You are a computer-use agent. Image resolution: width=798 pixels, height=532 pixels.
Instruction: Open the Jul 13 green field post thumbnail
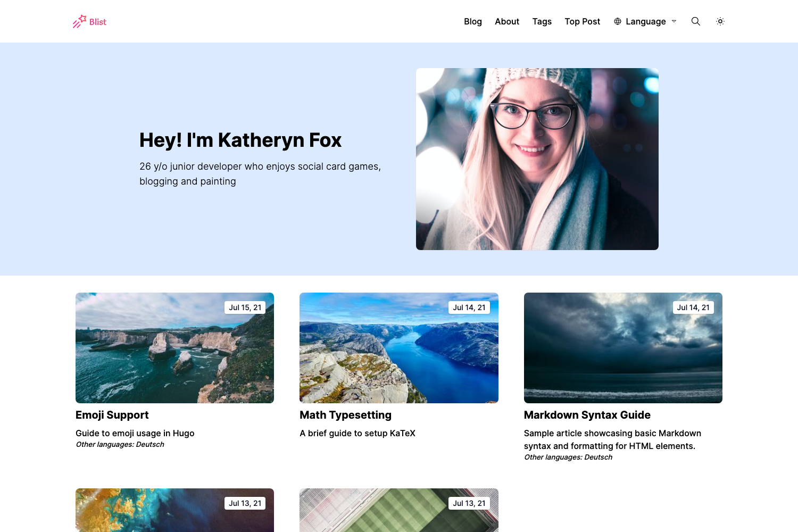pos(398,511)
